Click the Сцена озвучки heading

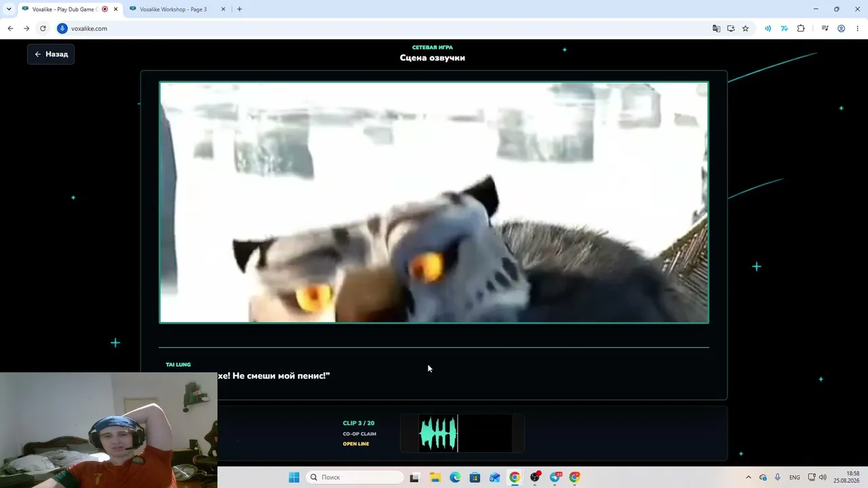point(433,58)
